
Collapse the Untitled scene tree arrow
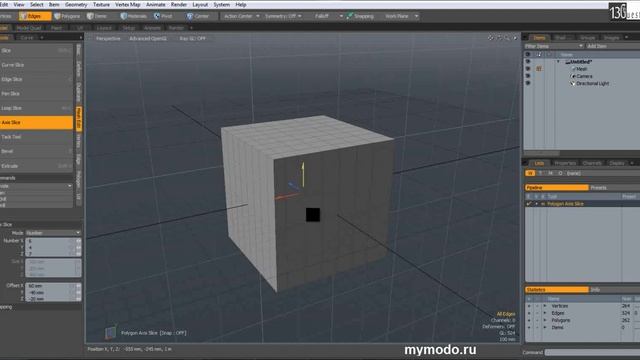click(558, 62)
